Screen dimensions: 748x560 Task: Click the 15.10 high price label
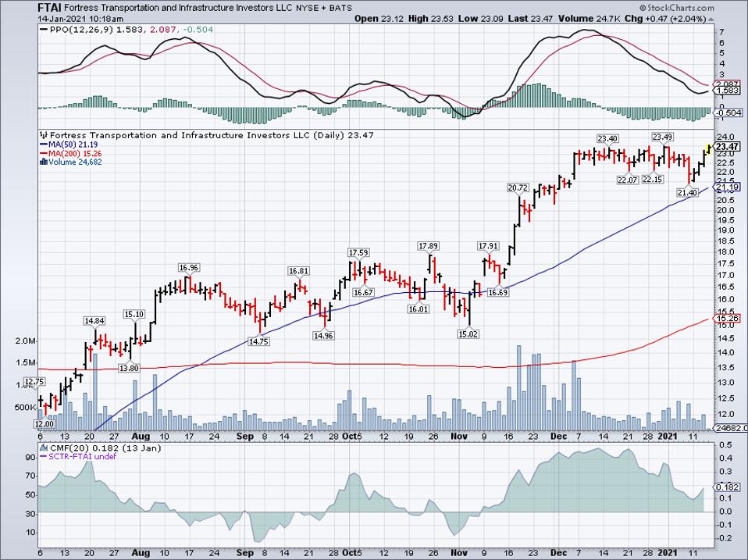(134, 314)
